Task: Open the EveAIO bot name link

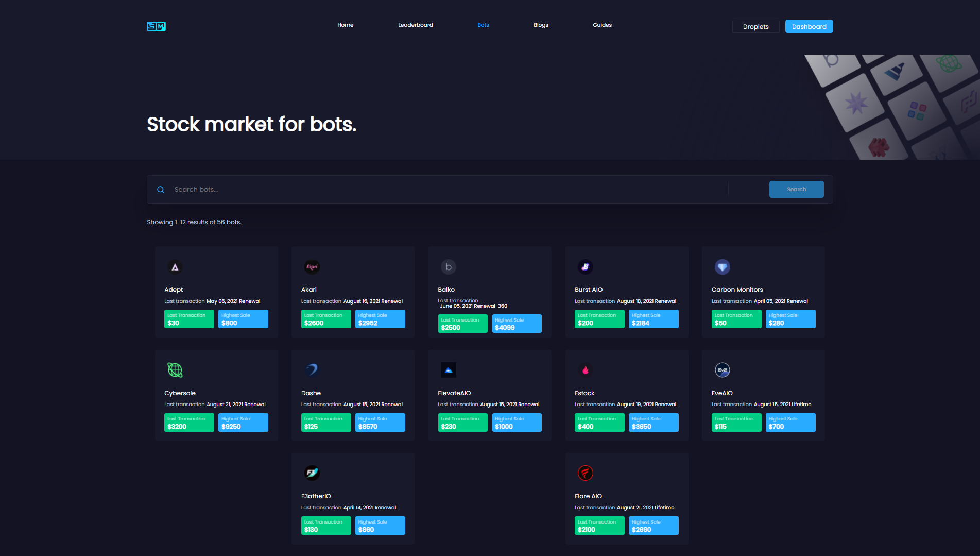Action: pyautogui.click(x=722, y=393)
